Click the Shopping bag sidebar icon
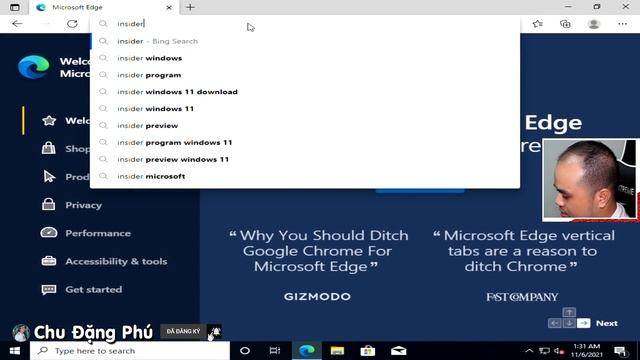This screenshot has height=360, width=640. 49,148
